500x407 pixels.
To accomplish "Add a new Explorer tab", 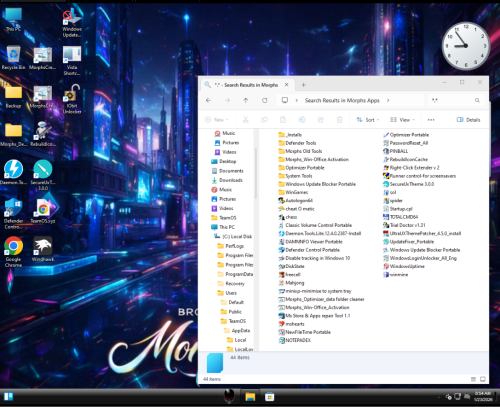I will (303, 85).
